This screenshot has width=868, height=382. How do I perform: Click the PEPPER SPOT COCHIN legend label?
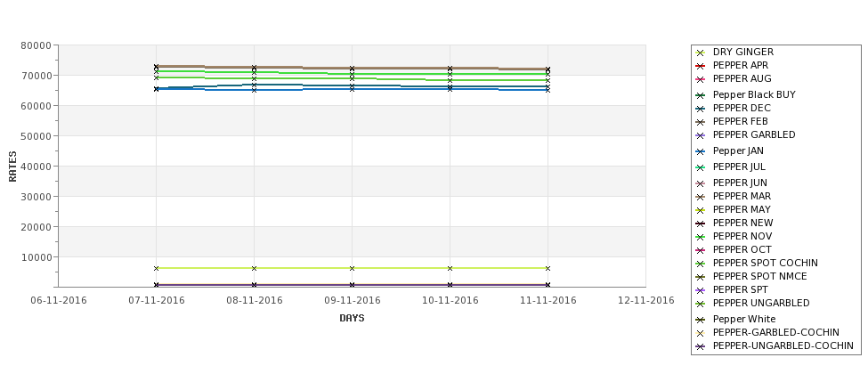[765, 263]
